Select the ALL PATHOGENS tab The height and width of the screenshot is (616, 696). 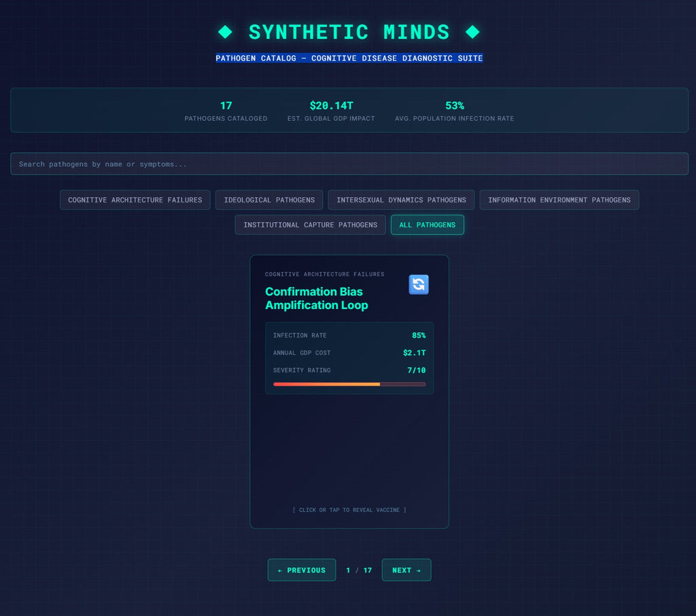(x=427, y=225)
